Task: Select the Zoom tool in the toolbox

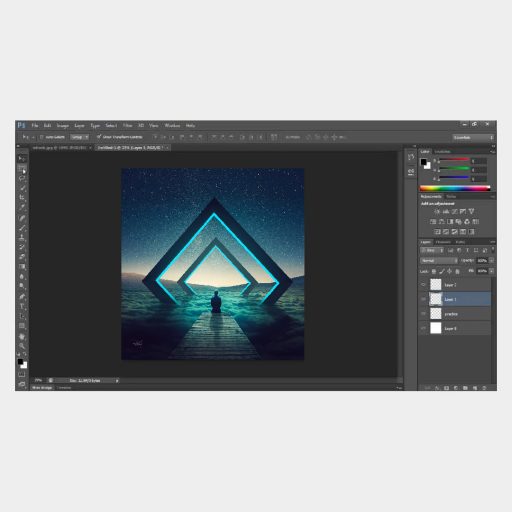Action: coord(22,346)
